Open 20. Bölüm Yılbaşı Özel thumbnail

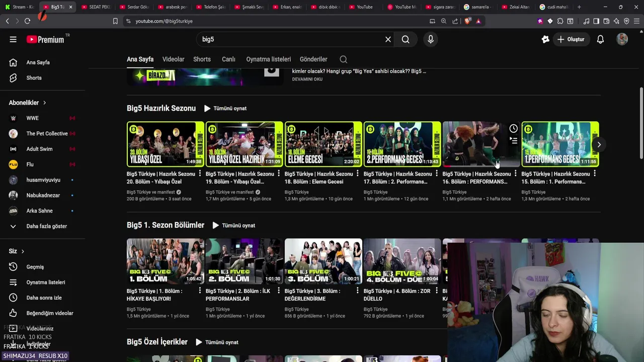pyautogui.click(x=166, y=144)
